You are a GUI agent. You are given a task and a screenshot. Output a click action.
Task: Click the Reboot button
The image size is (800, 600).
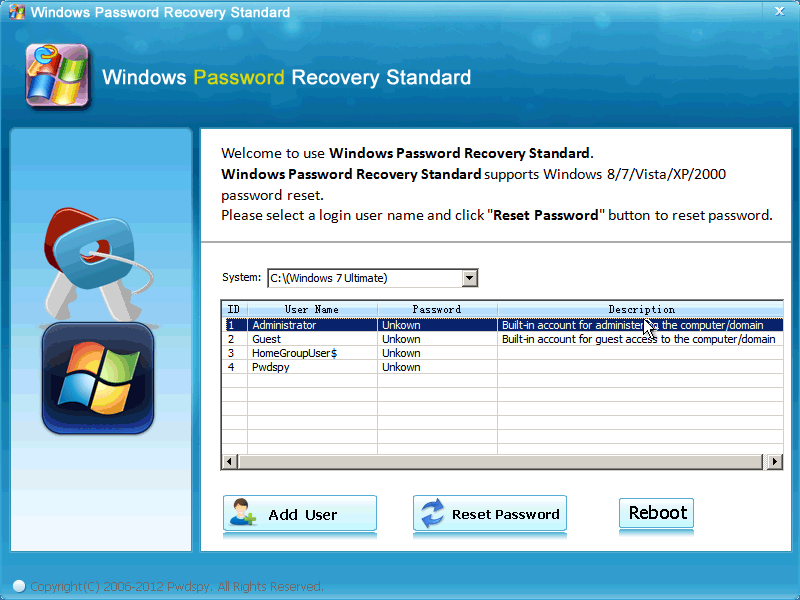pyautogui.click(x=656, y=513)
